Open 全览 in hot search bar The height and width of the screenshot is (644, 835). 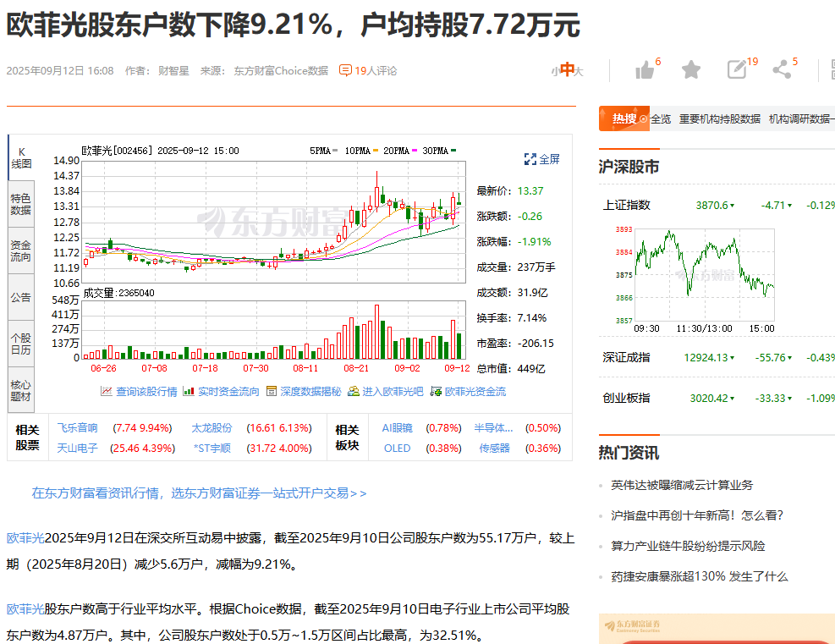click(661, 118)
